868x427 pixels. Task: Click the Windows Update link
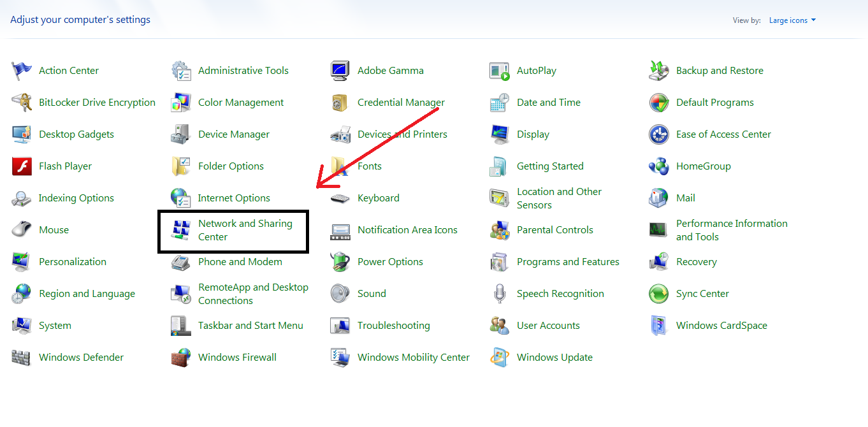(x=554, y=358)
